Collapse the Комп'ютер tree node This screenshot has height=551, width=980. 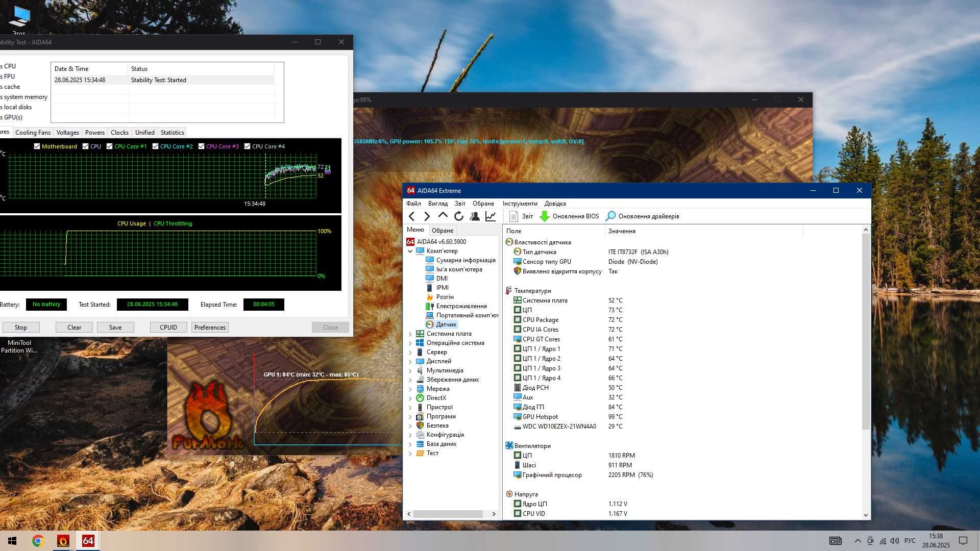(x=410, y=251)
